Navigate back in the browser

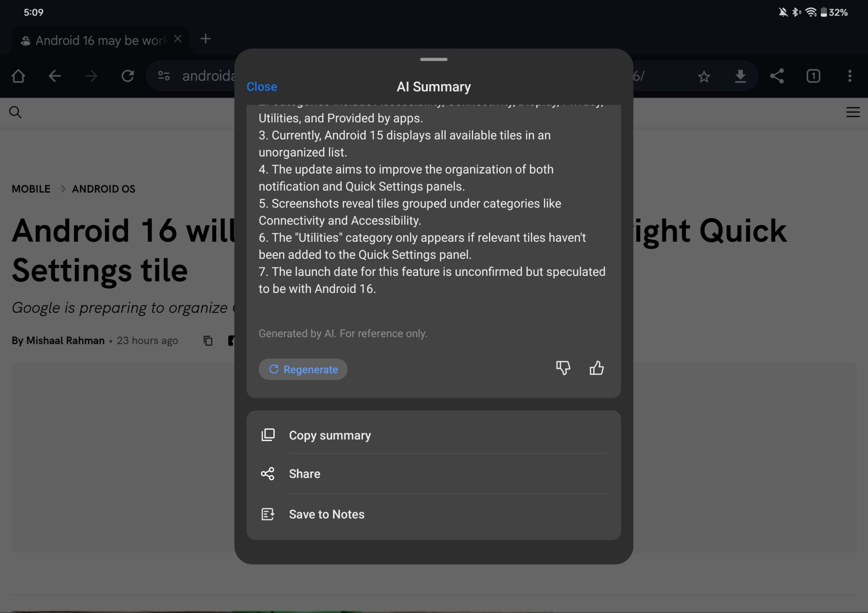tap(55, 76)
